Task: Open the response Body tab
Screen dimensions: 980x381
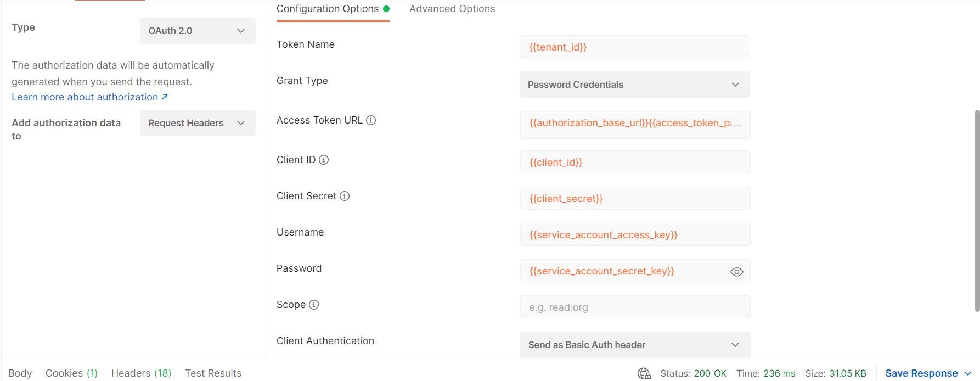Action: tap(20, 373)
